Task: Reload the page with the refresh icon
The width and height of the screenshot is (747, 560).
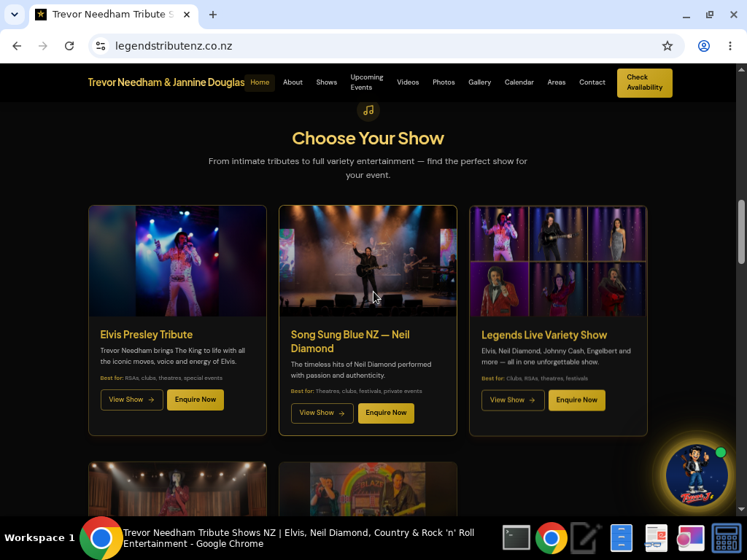Action: click(69, 46)
